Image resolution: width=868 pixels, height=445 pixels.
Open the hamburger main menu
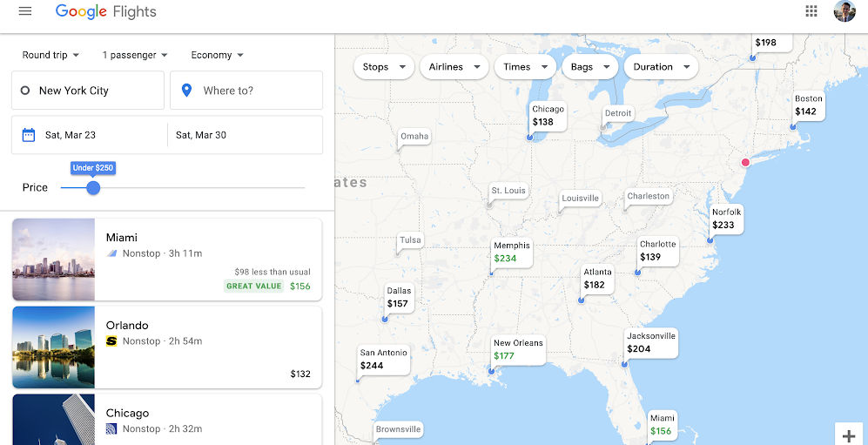(x=25, y=11)
